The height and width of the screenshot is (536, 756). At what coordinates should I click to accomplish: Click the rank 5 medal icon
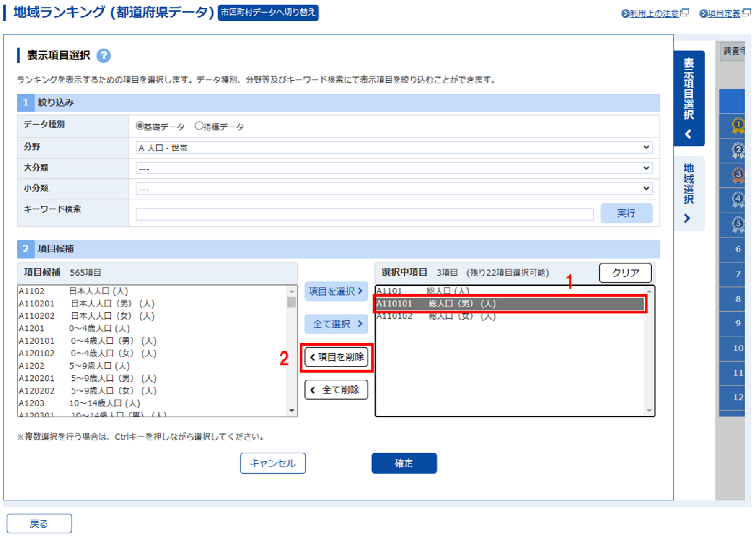tap(738, 225)
